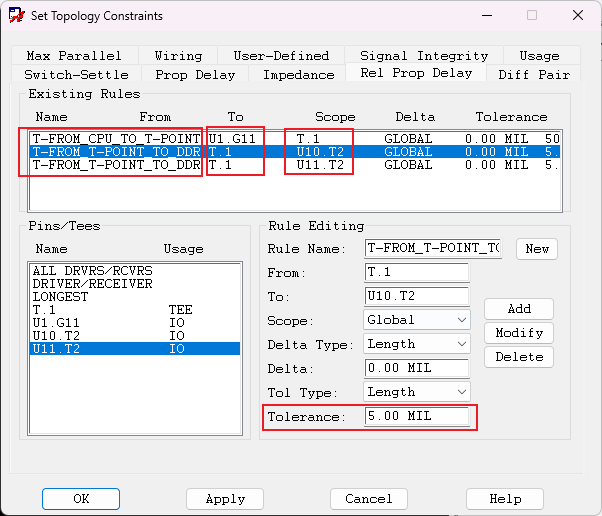This screenshot has width=602, height=516.
Task: Open the Delta Type dropdown
Action: pos(417,344)
